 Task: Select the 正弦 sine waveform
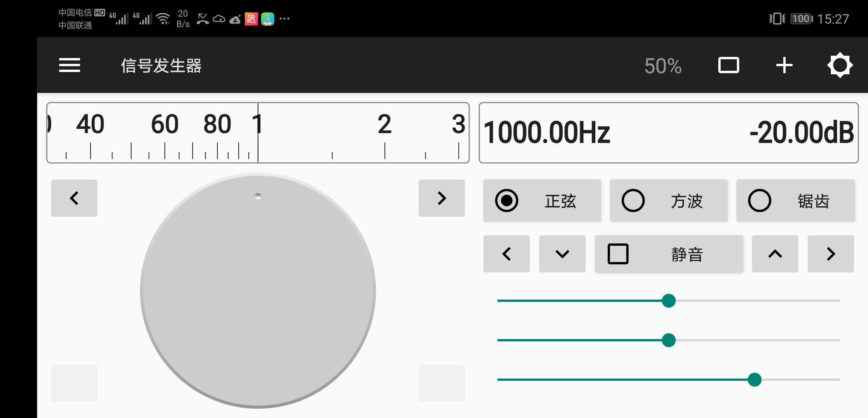click(542, 200)
